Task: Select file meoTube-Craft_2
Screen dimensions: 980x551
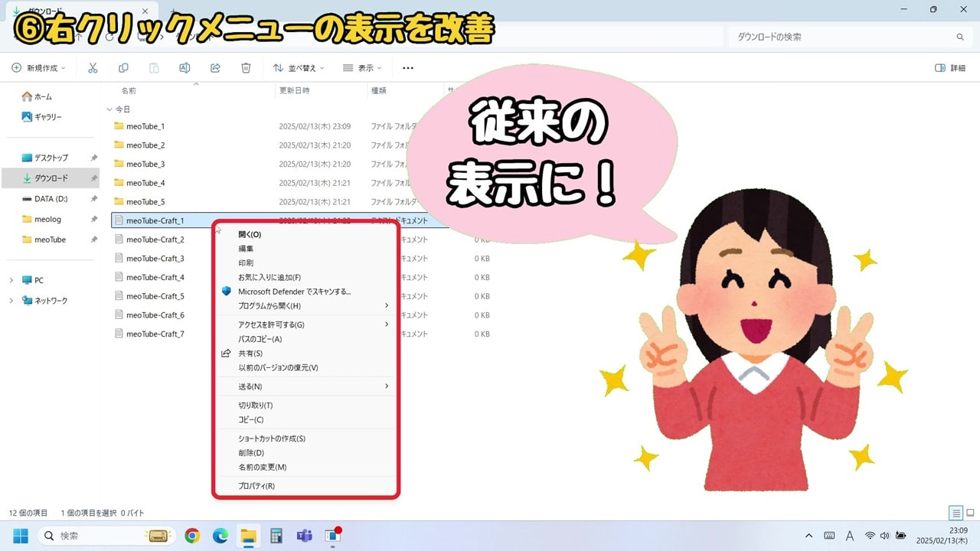Action: point(155,240)
